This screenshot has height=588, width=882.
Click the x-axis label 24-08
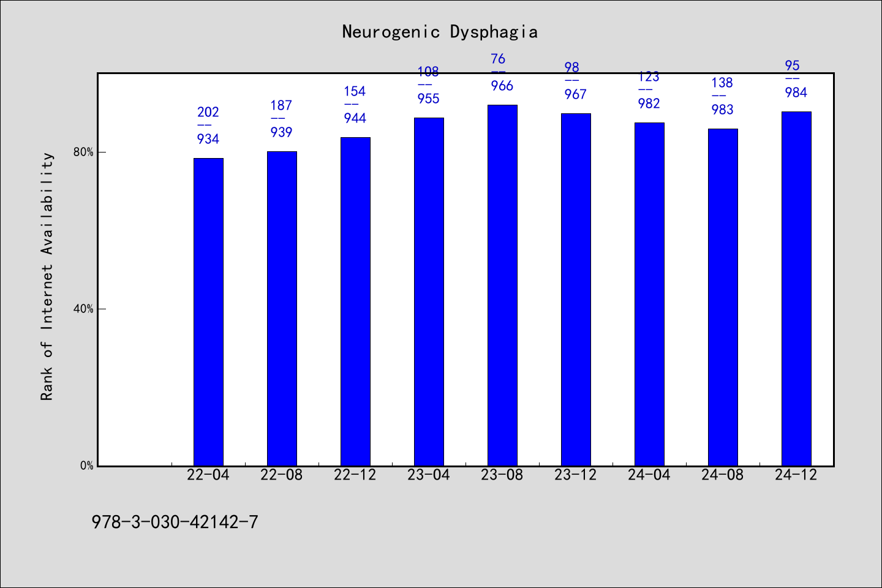pos(723,475)
